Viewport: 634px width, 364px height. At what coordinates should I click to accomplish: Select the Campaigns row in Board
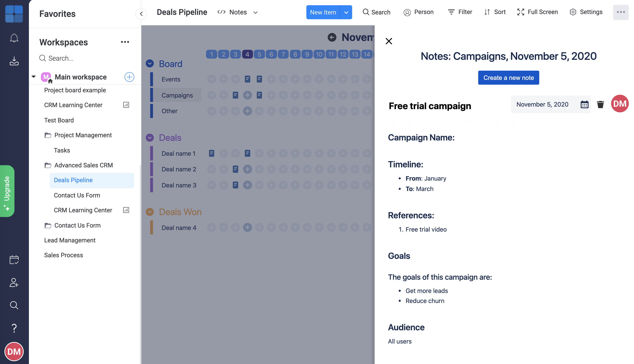pos(177,95)
